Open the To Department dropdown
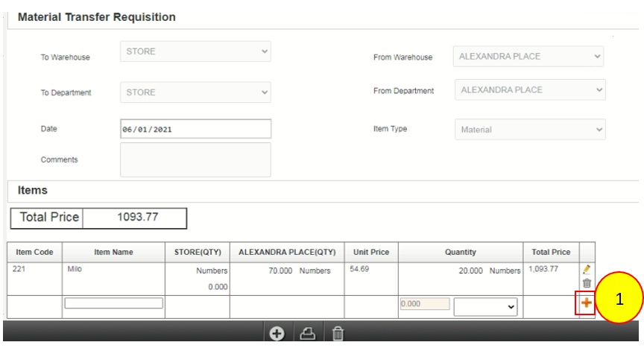Screen dimensions: 644x348 coord(195,92)
